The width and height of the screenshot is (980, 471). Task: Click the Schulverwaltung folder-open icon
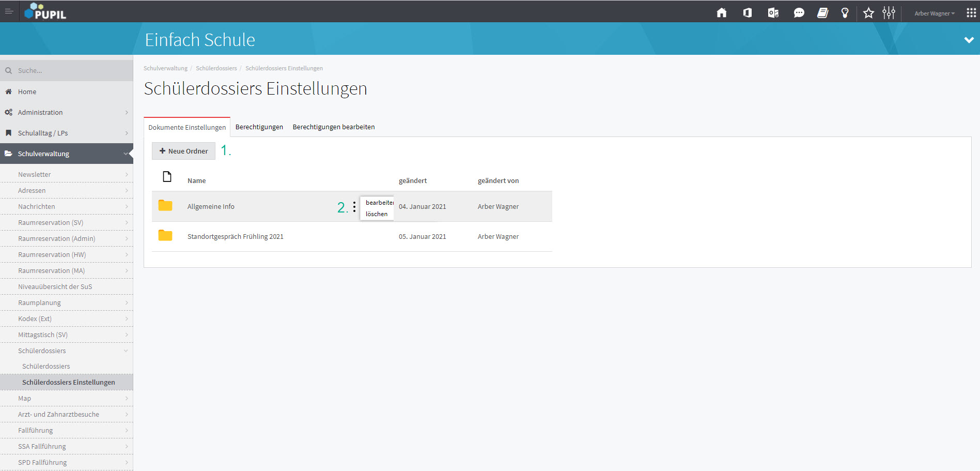coord(9,154)
